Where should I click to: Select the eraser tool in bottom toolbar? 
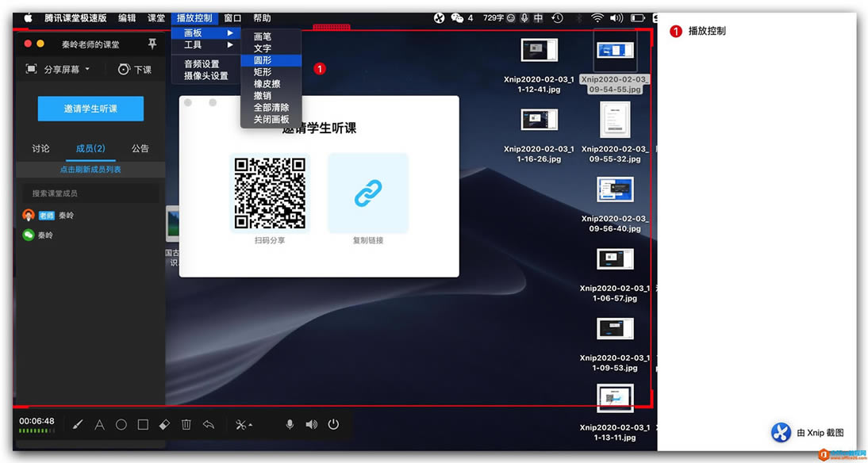[164, 425]
